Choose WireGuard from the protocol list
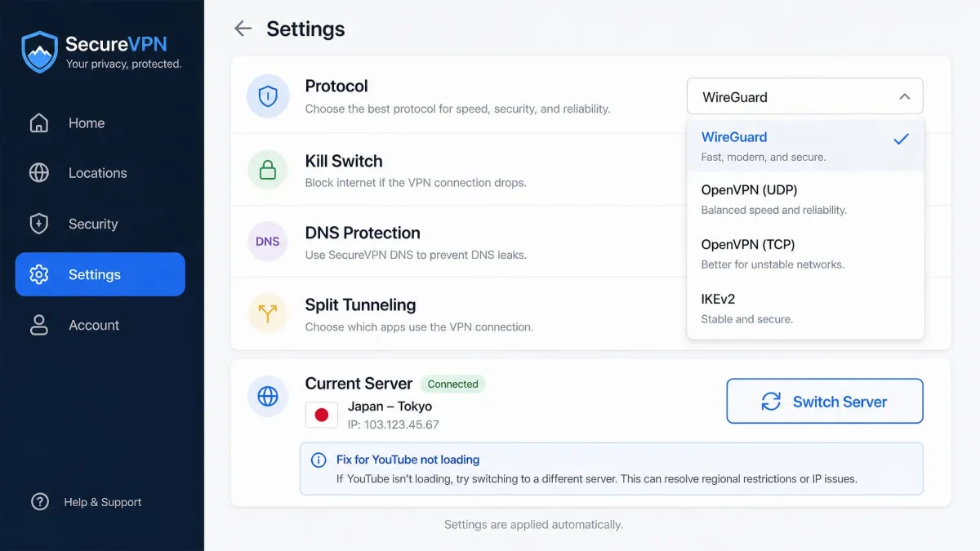The height and width of the screenshot is (551, 980). (805, 145)
